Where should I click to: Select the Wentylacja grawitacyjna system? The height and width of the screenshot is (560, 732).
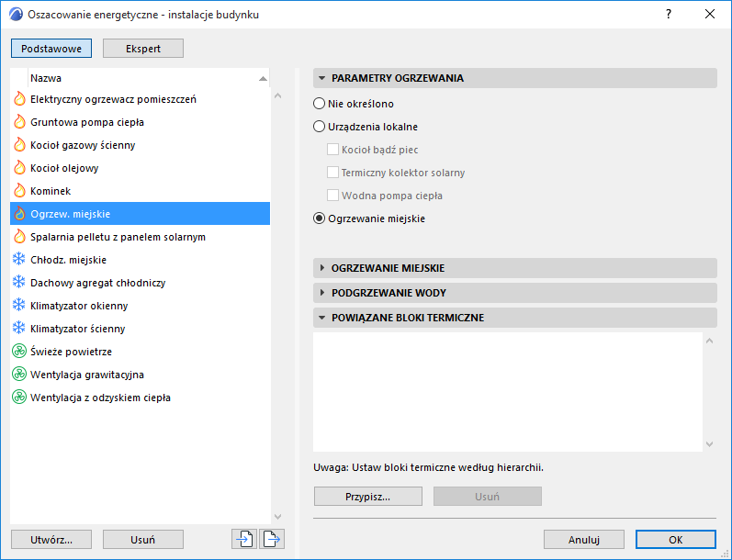pos(86,375)
